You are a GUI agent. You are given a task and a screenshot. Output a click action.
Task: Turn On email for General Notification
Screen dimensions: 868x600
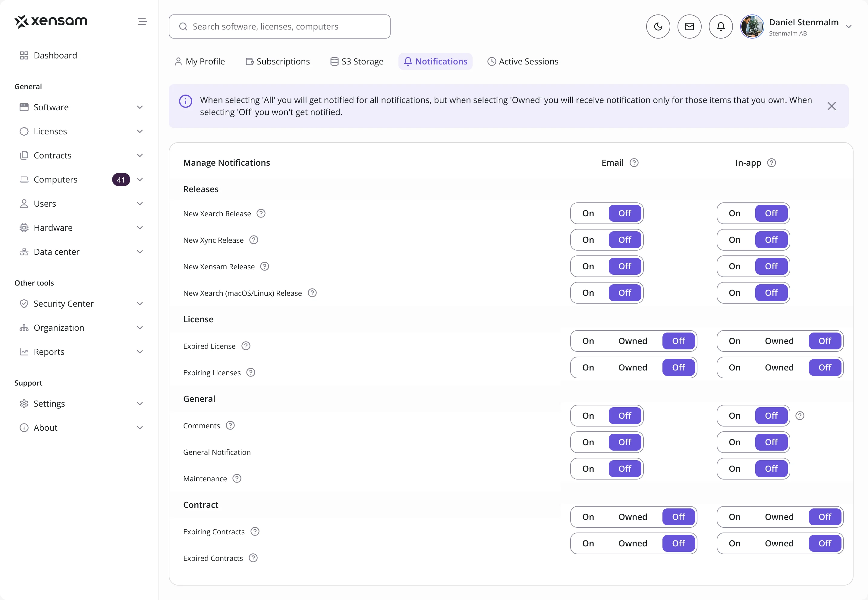(x=588, y=442)
